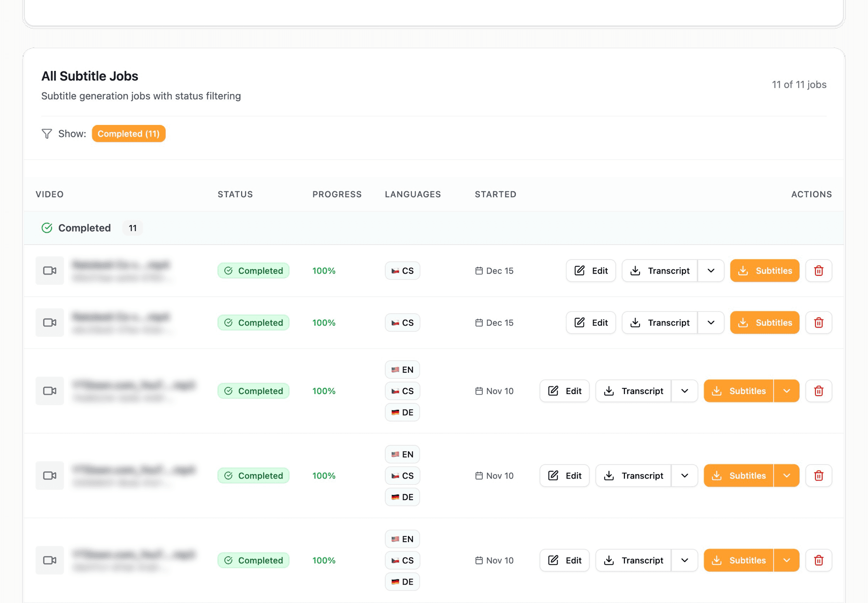This screenshot has width=868, height=603.
Task: Expand Subtitles dropdown for first Nov 10 job
Action: (787, 391)
